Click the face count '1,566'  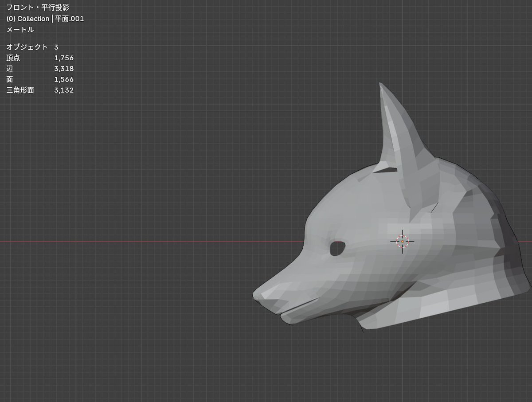coord(64,79)
